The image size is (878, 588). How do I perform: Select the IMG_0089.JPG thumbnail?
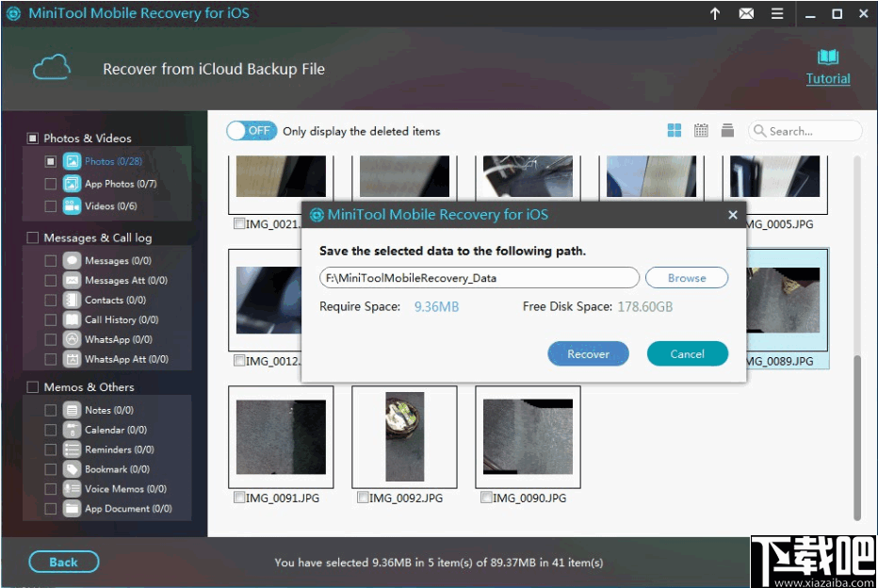click(x=788, y=301)
